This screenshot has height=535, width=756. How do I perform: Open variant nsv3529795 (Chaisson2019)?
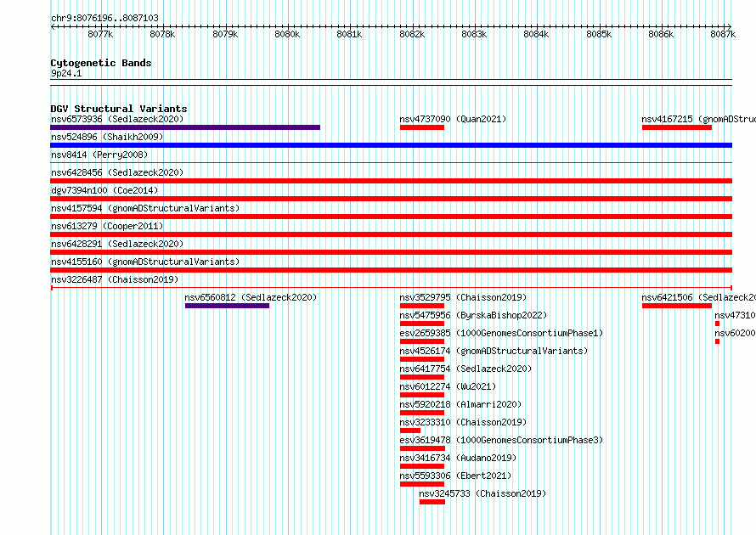(463, 297)
